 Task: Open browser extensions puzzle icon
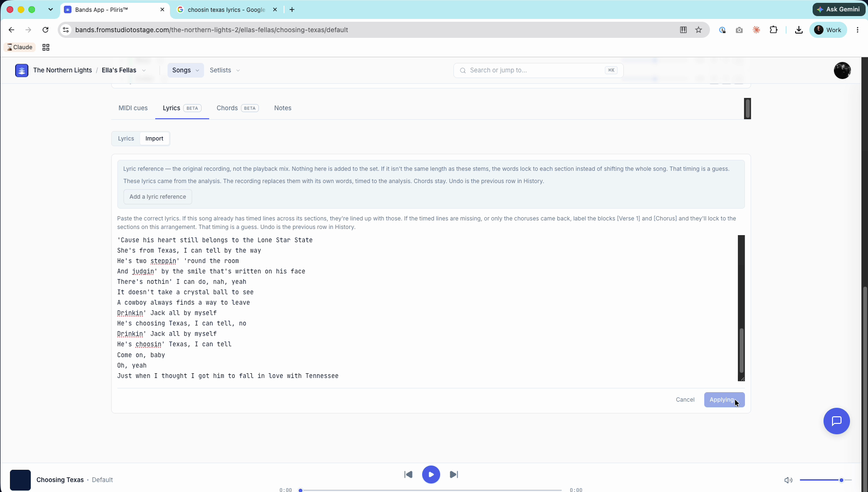(773, 30)
